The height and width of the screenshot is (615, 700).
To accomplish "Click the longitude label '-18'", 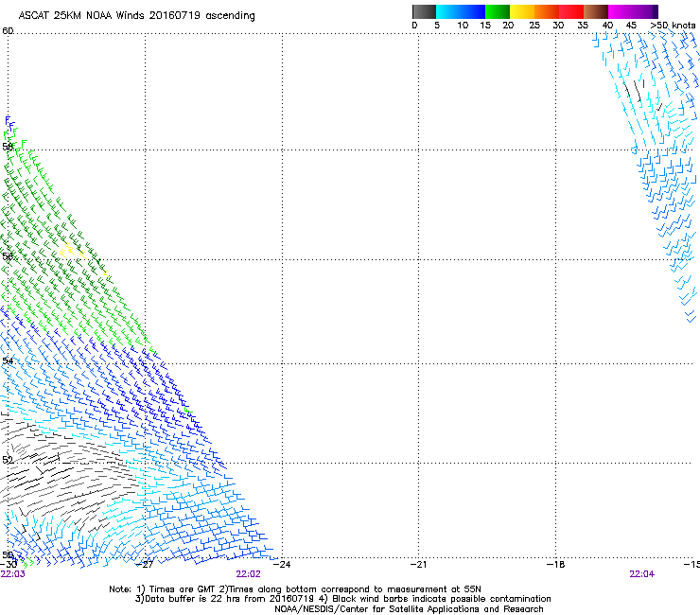I will [x=555, y=564].
